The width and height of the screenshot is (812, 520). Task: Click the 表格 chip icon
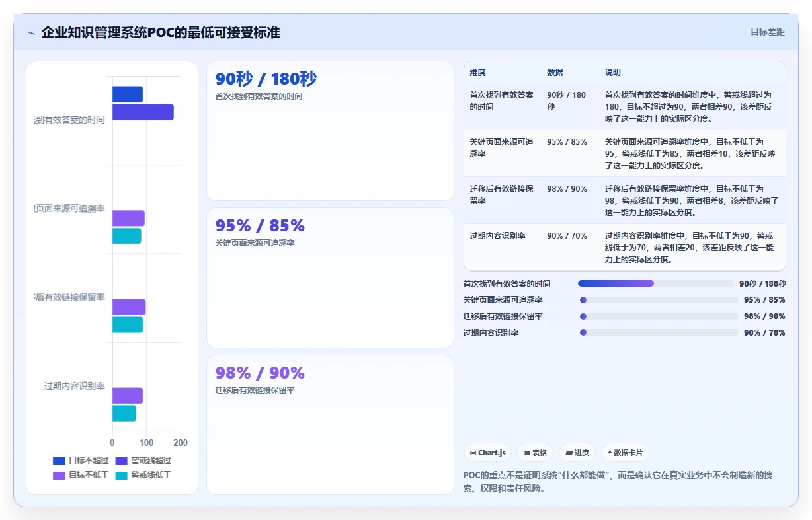[527, 453]
